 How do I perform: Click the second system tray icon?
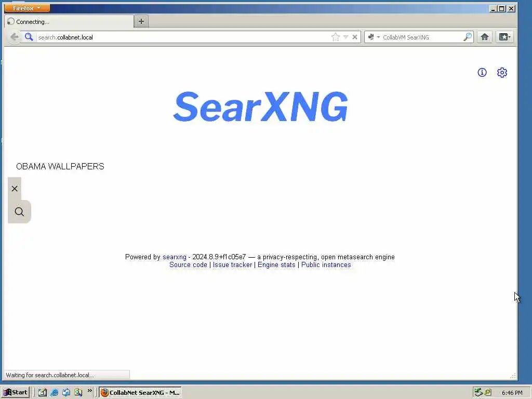488,392
